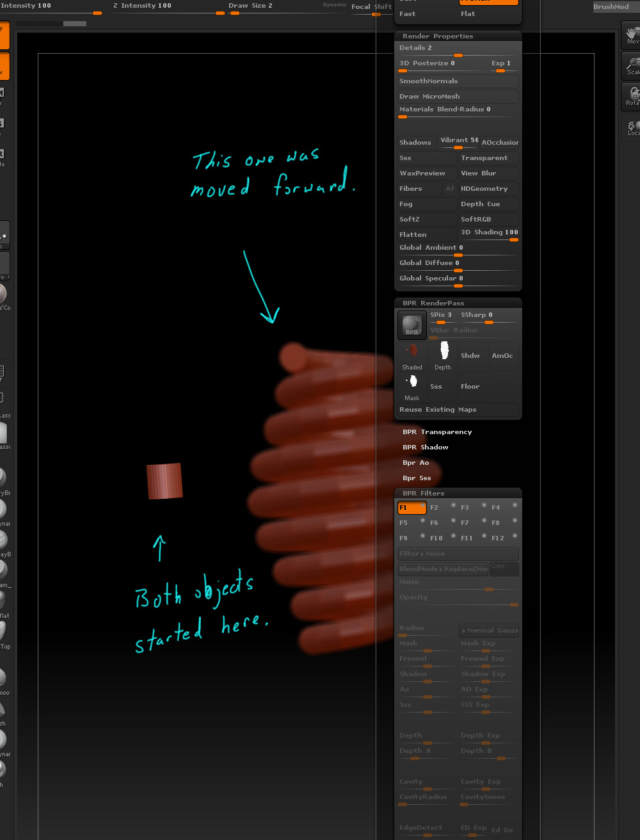This screenshot has height=840, width=640.
Task: Turn on the F11 filter dot
Action: pyautogui.click(x=484, y=536)
